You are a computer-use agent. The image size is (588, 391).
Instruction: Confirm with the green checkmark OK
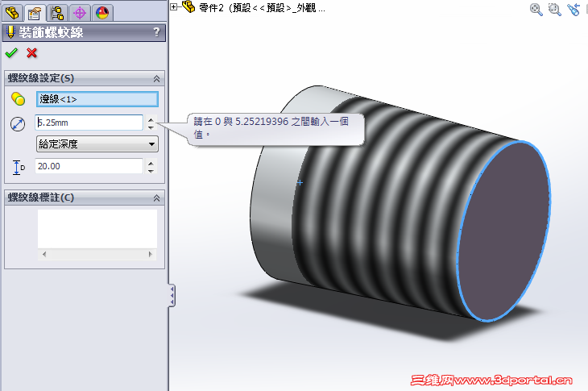coord(11,53)
